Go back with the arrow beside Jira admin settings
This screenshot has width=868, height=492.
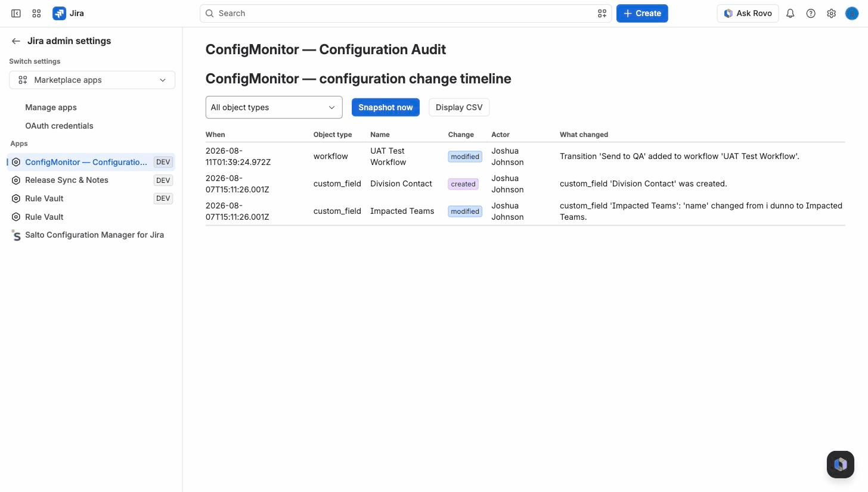coord(16,41)
